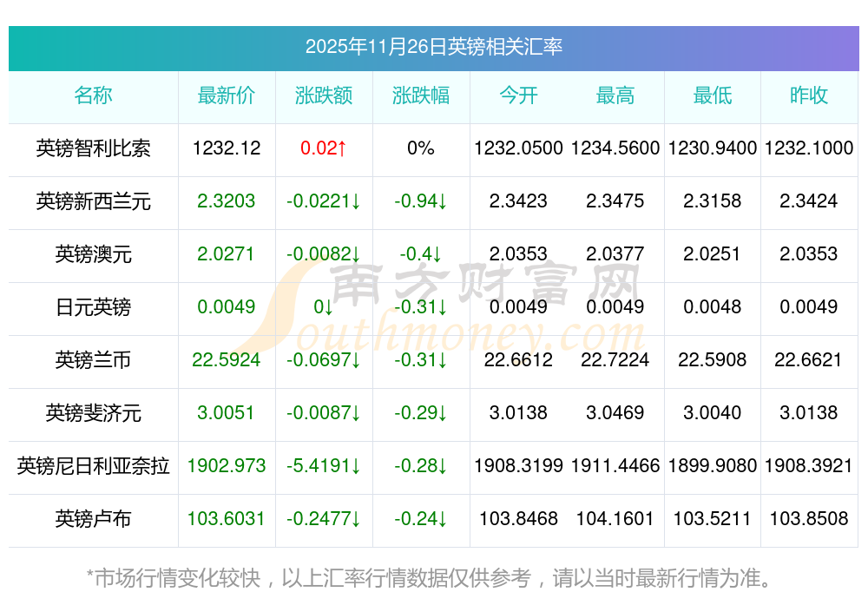
Task: Click the 最低 column header
Action: point(713,95)
